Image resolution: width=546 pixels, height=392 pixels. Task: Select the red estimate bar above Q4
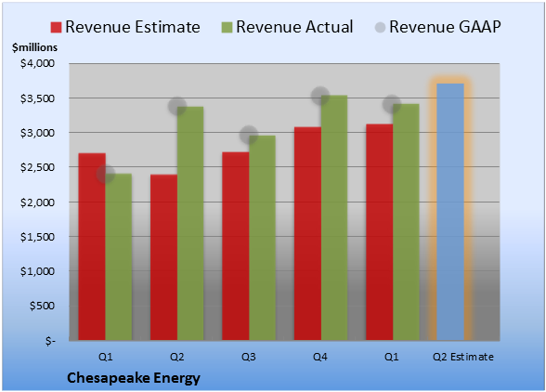click(307, 233)
